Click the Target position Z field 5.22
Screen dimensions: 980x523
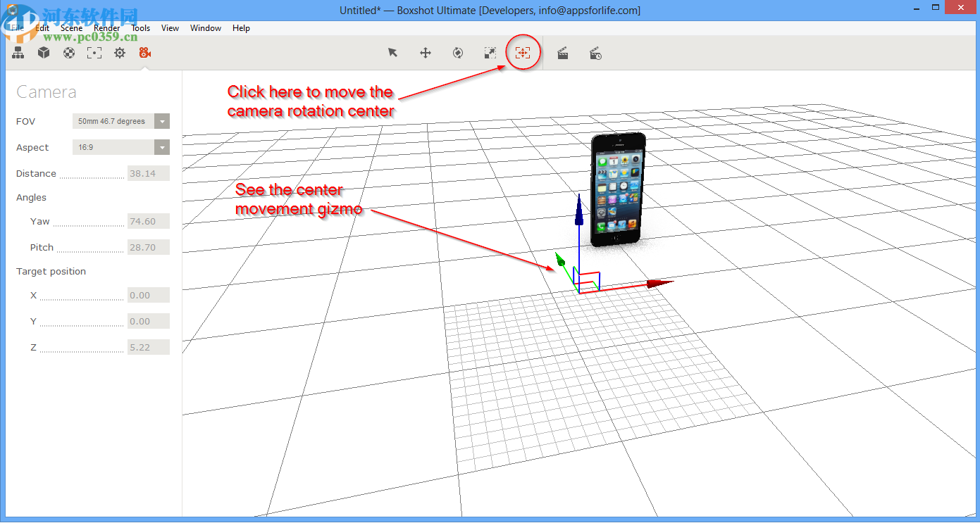[x=149, y=347]
